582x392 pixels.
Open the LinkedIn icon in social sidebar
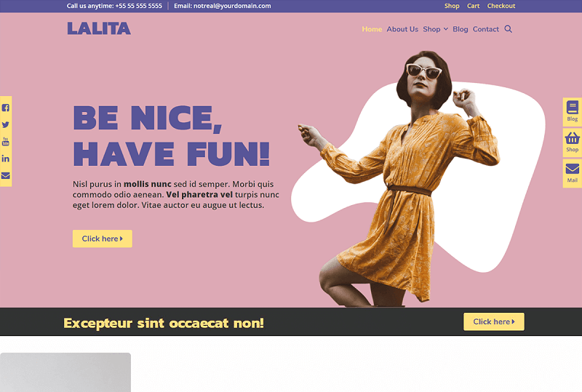coord(6,159)
